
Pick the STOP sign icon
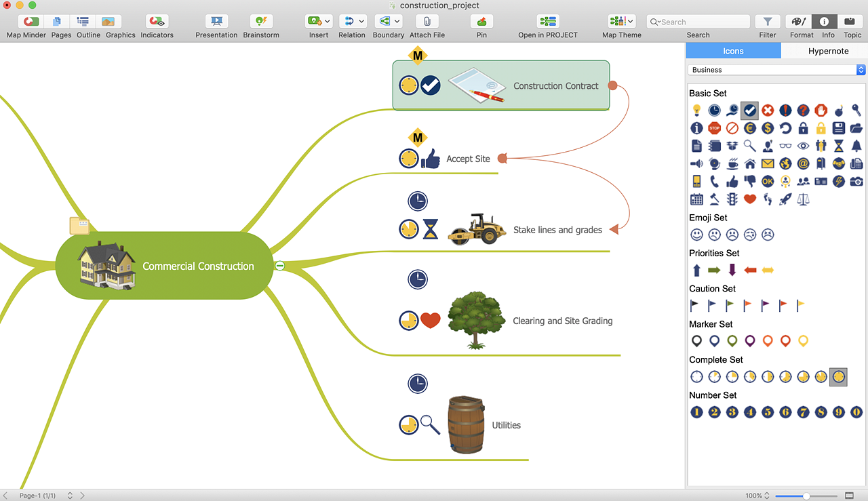[x=714, y=127]
